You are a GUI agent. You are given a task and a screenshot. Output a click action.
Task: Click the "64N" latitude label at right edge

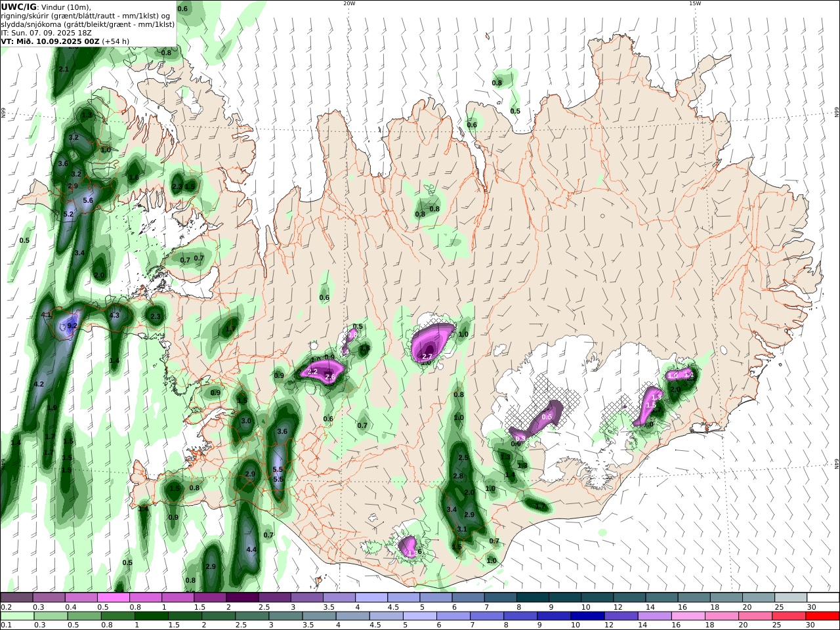(837, 464)
